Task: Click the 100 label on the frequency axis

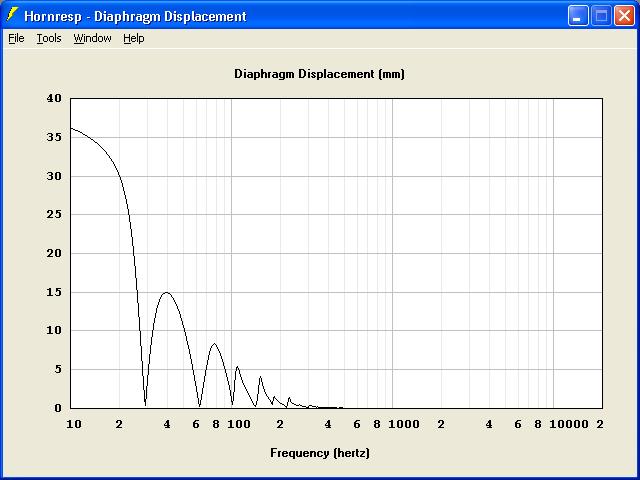Action: pyautogui.click(x=239, y=424)
